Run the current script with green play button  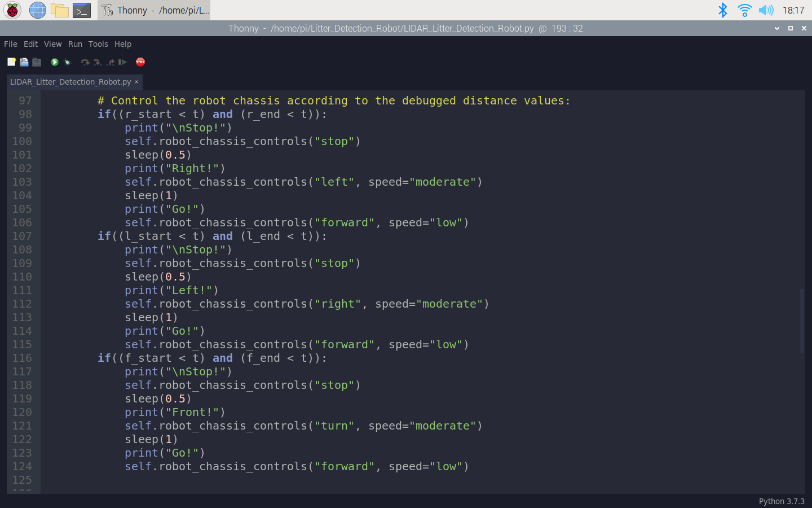point(55,62)
